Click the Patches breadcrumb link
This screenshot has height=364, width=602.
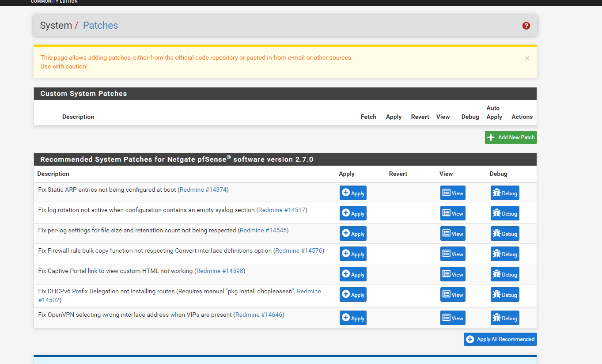click(100, 26)
